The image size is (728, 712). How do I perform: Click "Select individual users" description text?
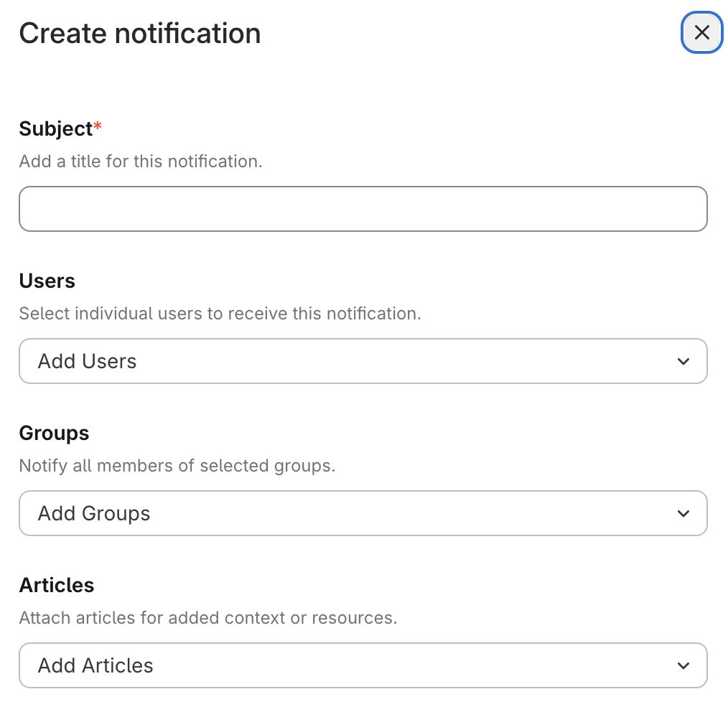pyautogui.click(x=220, y=314)
